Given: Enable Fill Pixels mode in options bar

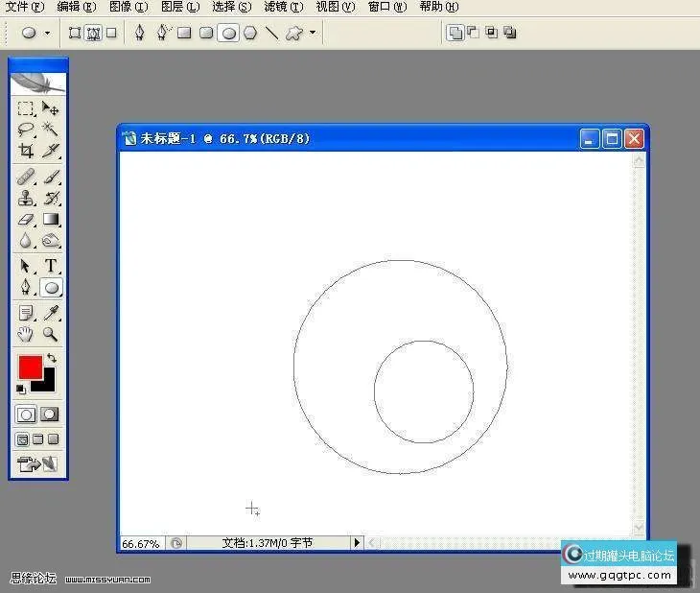Looking at the screenshot, I should (x=111, y=33).
